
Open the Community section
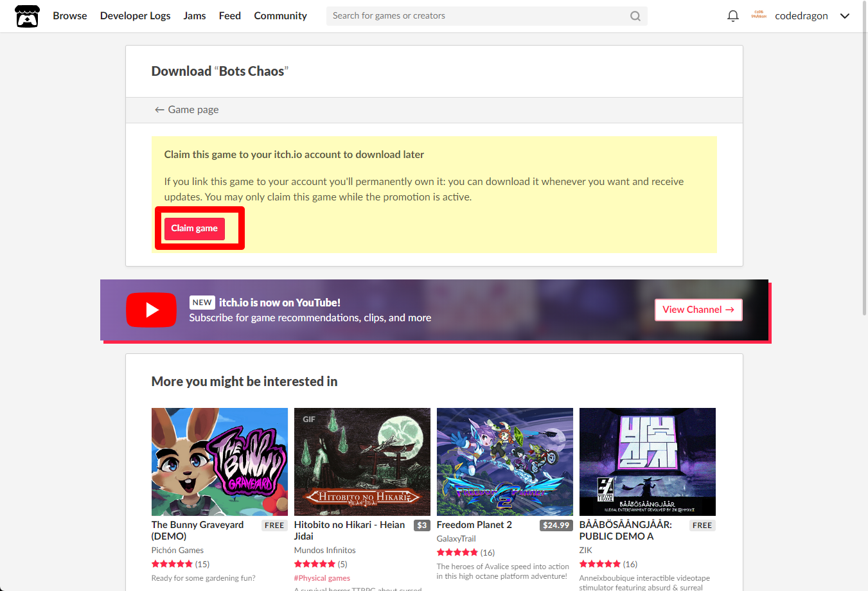coord(281,16)
